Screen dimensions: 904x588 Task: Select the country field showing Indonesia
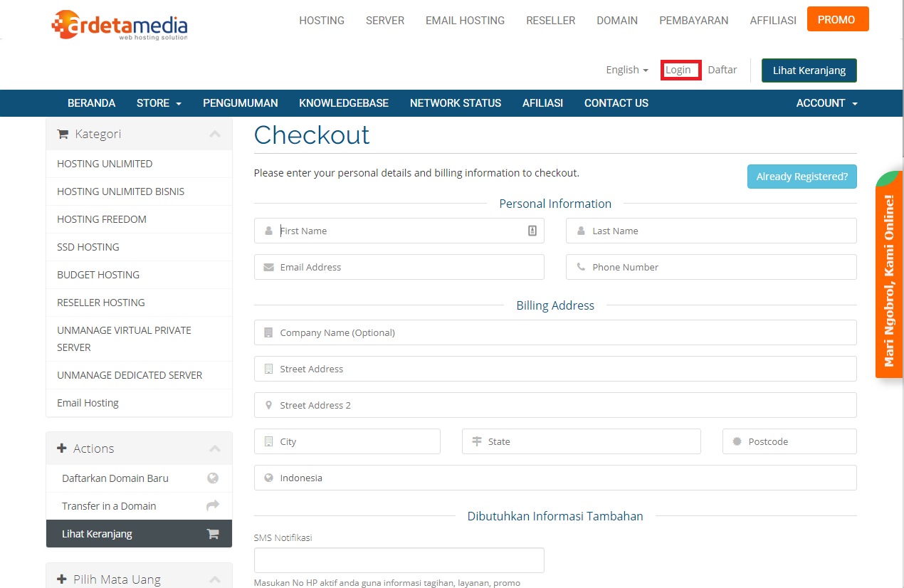555,478
